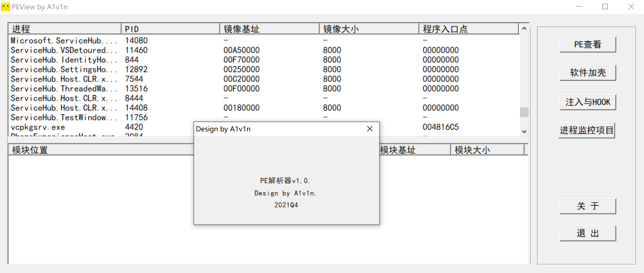This screenshot has width=644, height=273.
Task: Click process list scrollbar down arrow
Action: click(524, 131)
